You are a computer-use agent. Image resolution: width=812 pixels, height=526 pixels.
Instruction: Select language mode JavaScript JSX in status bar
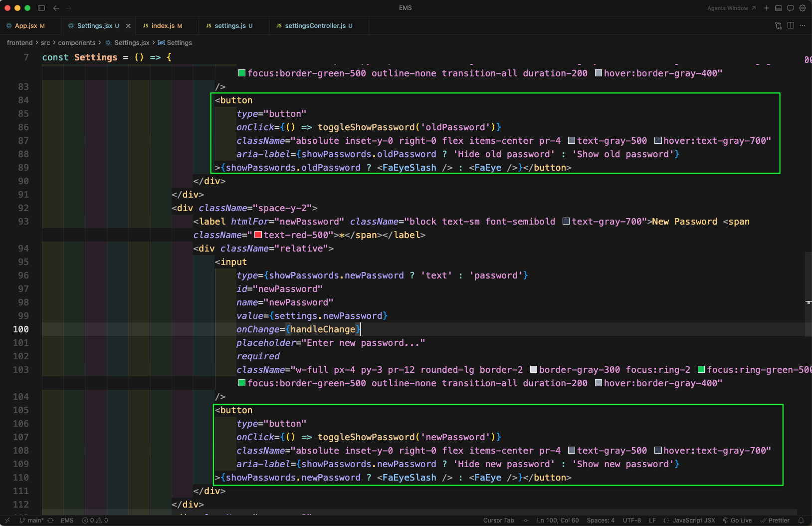tap(693, 521)
